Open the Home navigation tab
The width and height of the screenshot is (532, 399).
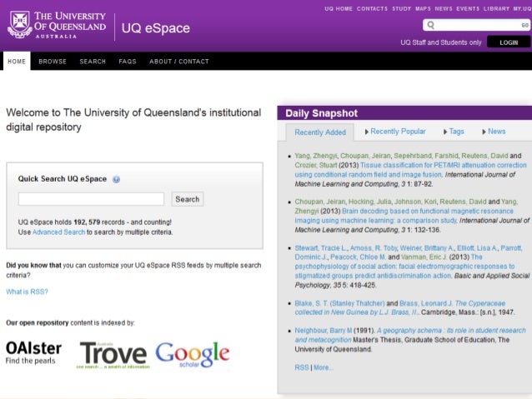click(x=17, y=62)
